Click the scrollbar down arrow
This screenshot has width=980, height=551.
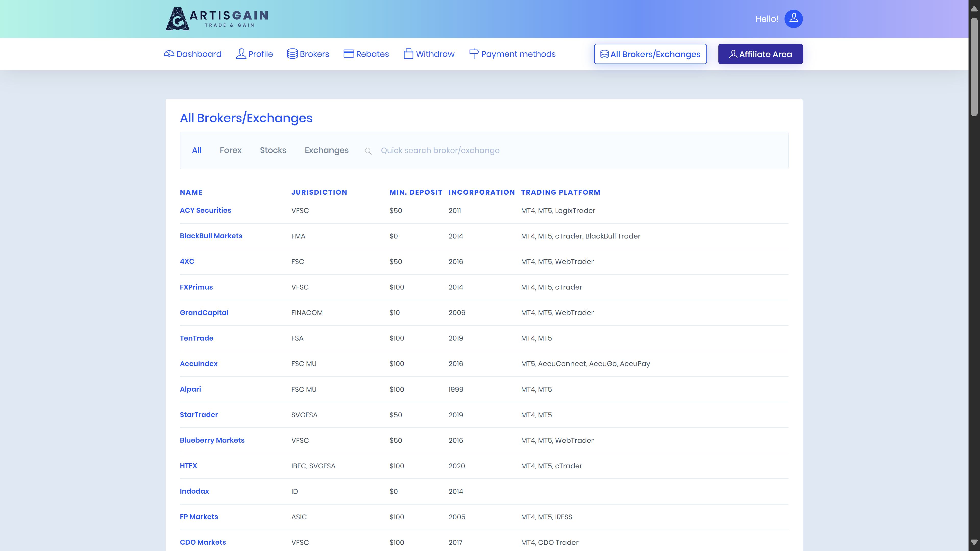point(974,542)
